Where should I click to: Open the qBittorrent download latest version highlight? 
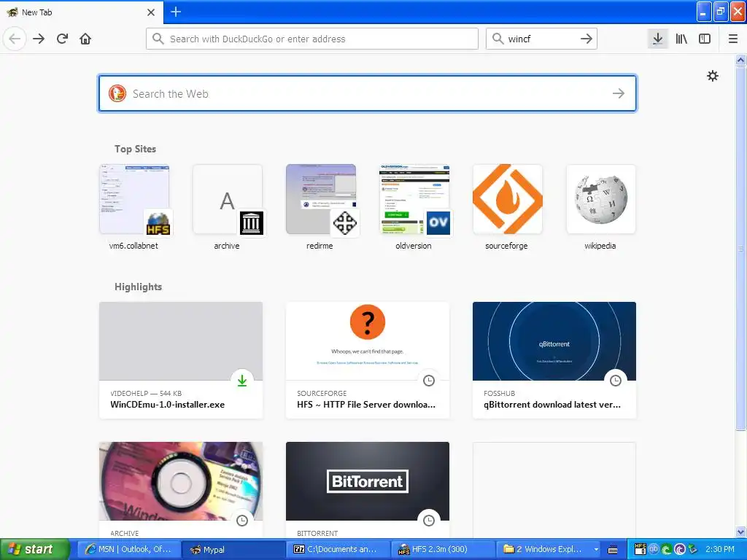(554, 360)
